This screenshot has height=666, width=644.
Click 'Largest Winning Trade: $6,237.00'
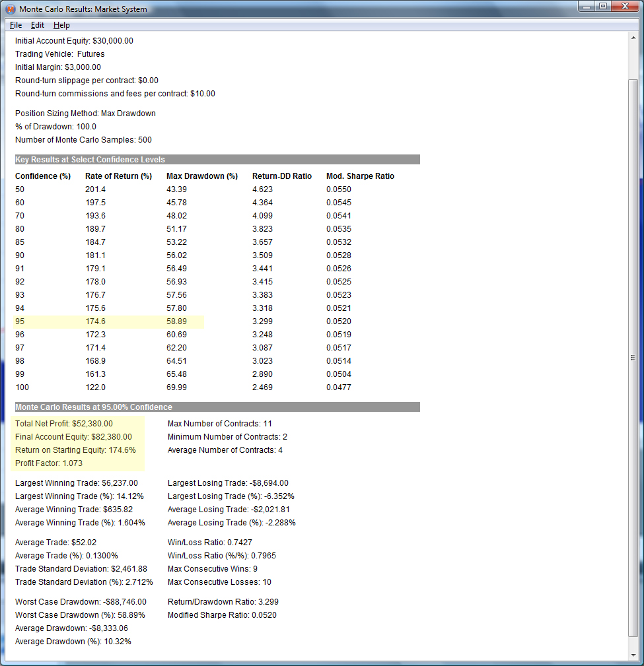pos(77,483)
